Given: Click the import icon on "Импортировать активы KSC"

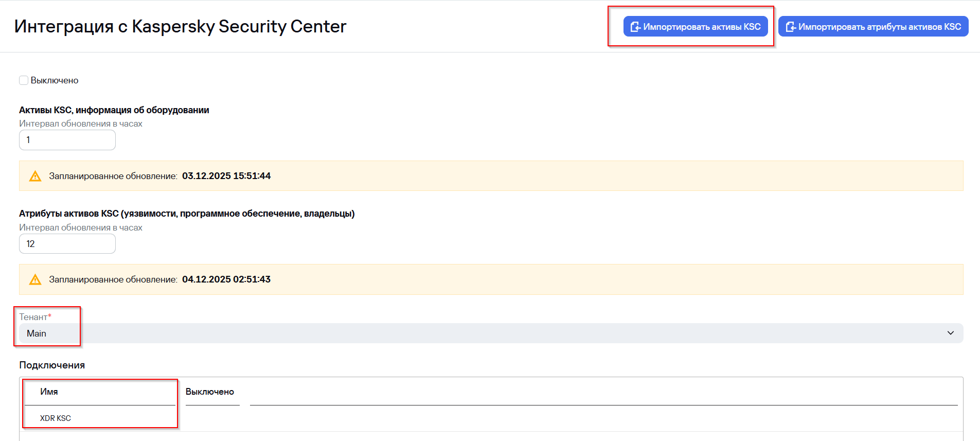Looking at the screenshot, I should 635,27.
